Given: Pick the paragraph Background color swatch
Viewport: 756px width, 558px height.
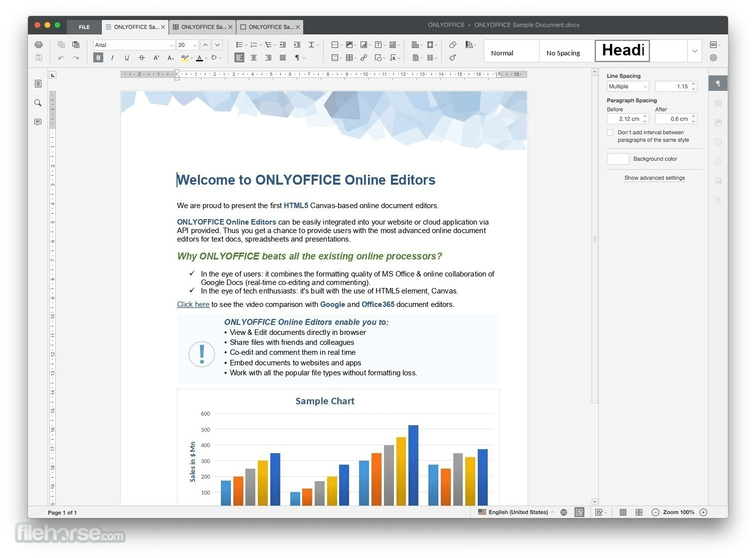Looking at the screenshot, I should click(x=618, y=159).
